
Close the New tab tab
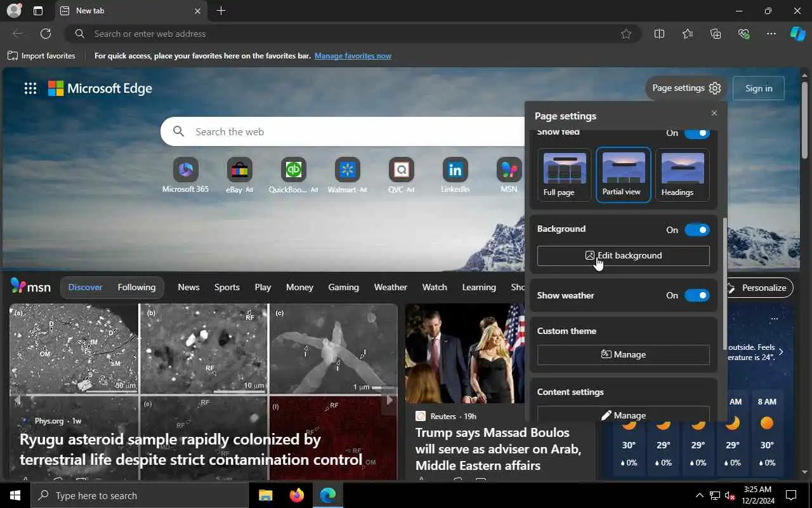pyautogui.click(x=197, y=11)
